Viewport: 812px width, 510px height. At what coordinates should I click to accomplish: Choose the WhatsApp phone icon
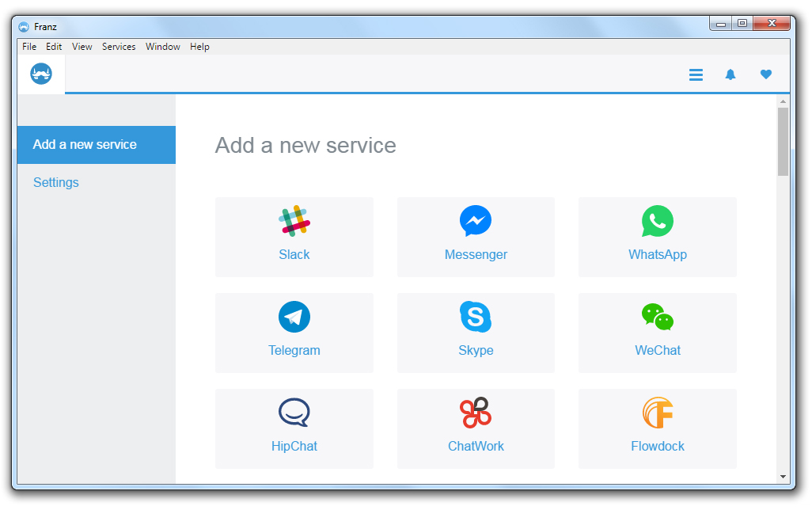(x=657, y=221)
